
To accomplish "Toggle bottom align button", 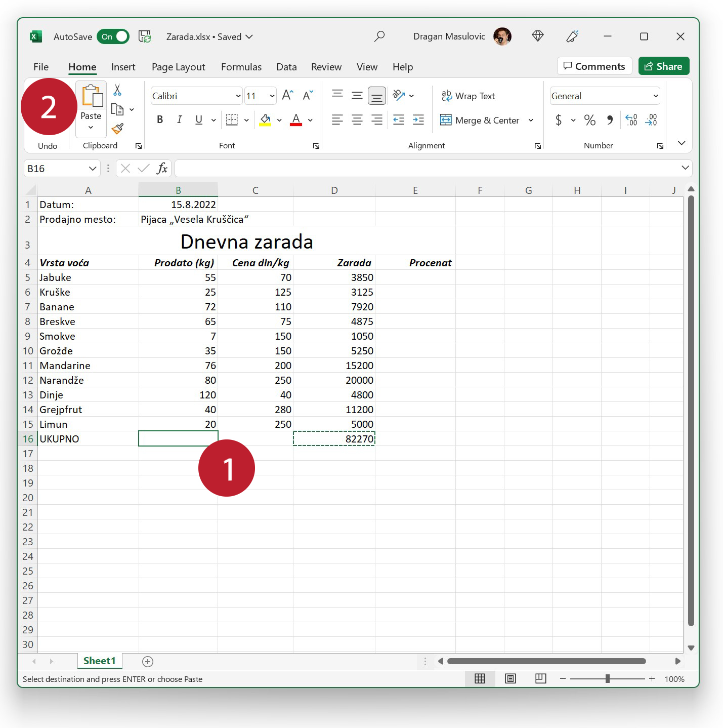I will pyautogui.click(x=377, y=95).
